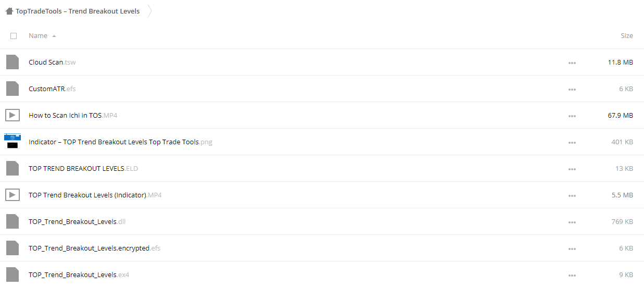Sort files using the Name column arrow
The image size is (644, 287).
54,36
